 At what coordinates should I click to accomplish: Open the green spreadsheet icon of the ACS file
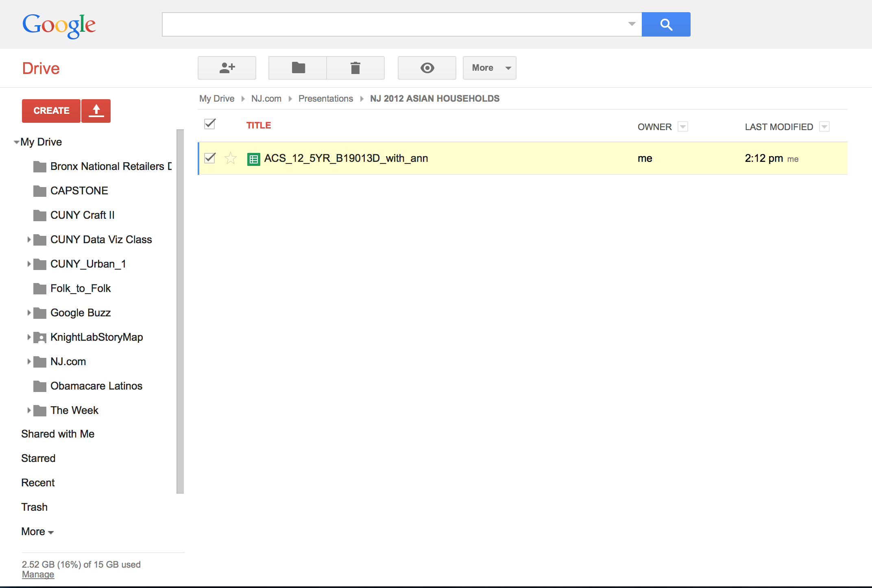point(253,159)
